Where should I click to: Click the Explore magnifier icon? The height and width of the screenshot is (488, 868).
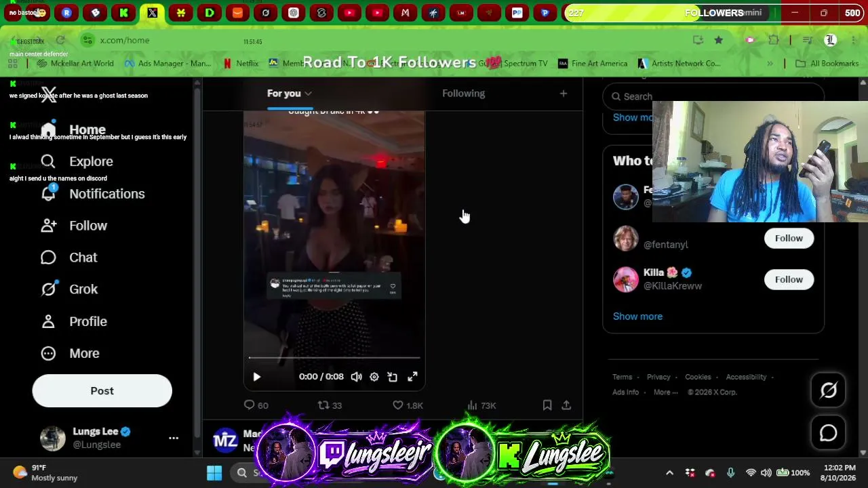[x=48, y=161]
